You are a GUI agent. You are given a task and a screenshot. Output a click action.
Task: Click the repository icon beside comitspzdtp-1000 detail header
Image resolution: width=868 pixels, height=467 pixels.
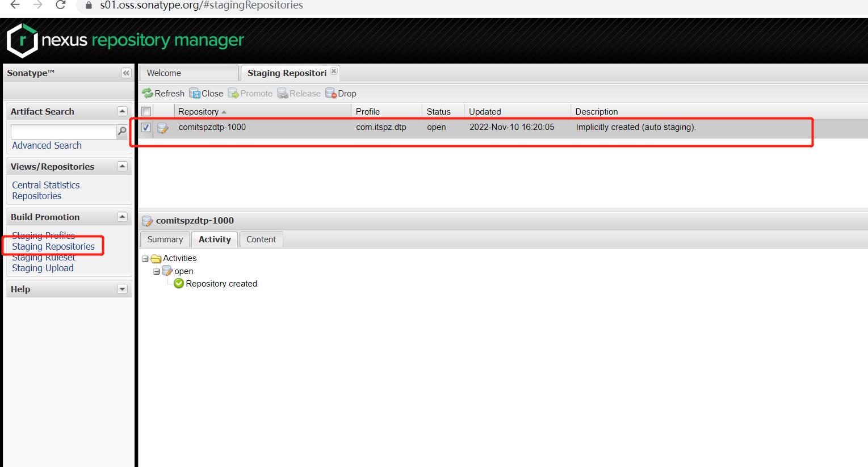pos(147,221)
